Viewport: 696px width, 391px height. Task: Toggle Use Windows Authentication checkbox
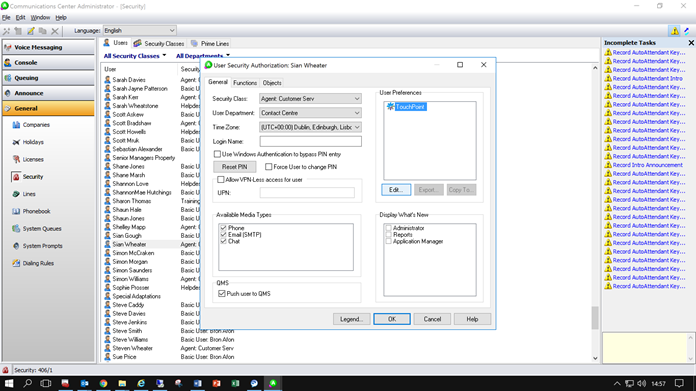217,154
